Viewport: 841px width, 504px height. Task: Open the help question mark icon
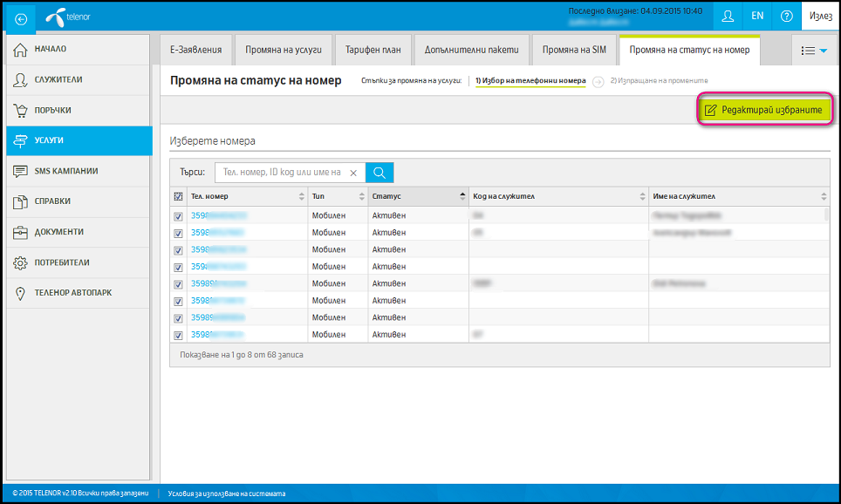point(786,16)
